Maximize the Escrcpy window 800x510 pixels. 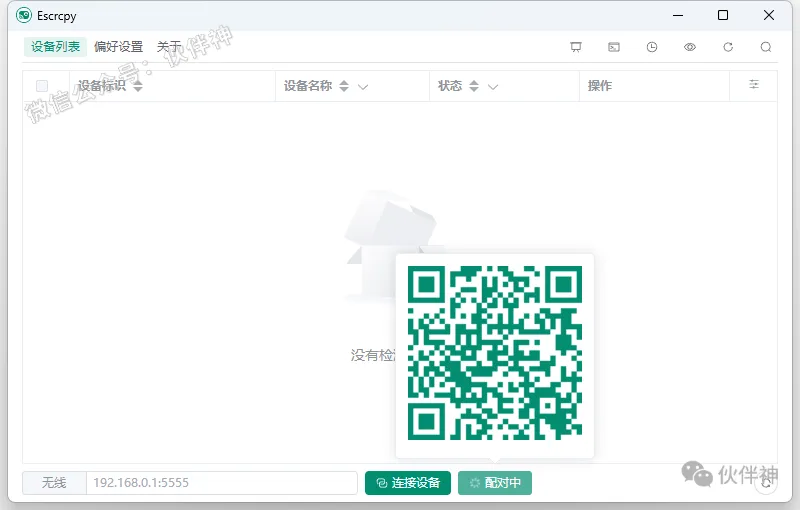723,15
